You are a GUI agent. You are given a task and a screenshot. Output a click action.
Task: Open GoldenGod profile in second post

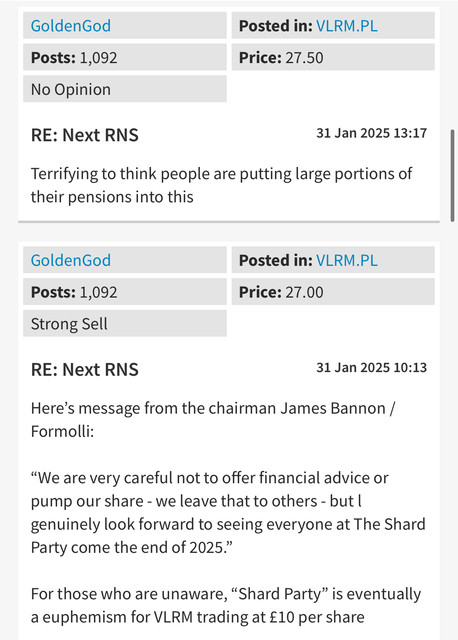pos(71,260)
